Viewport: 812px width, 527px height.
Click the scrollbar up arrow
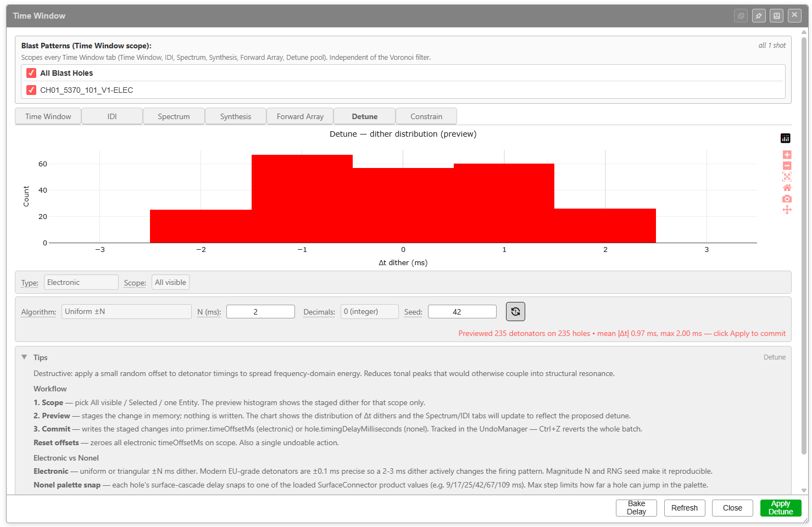tap(804, 32)
